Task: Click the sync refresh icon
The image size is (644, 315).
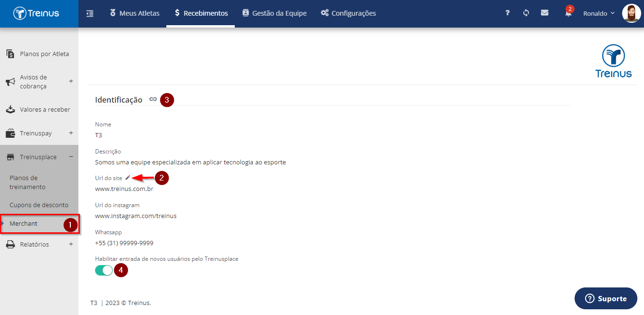Action: click(x=526, y=13)
